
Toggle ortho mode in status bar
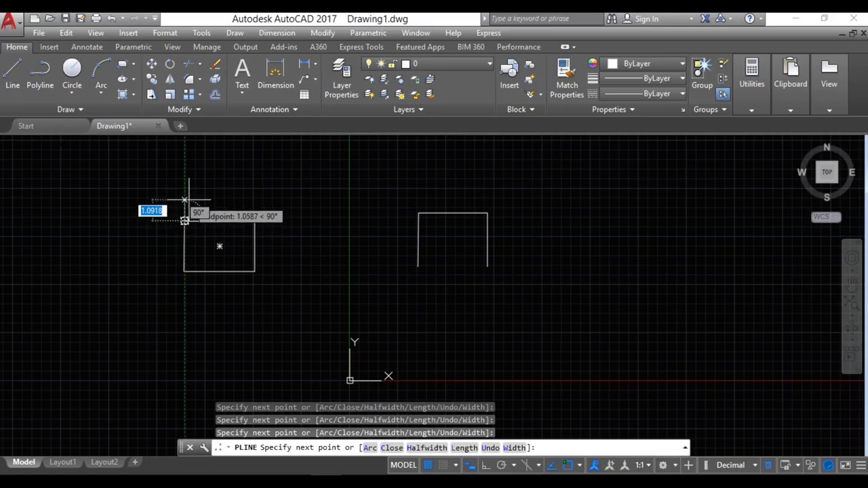[x=486, y=465]
